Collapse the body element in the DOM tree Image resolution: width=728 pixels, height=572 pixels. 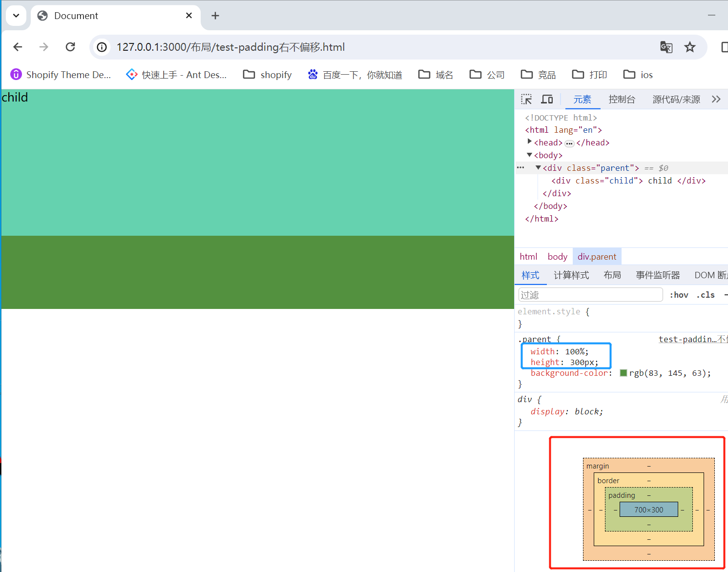point(529,155)
